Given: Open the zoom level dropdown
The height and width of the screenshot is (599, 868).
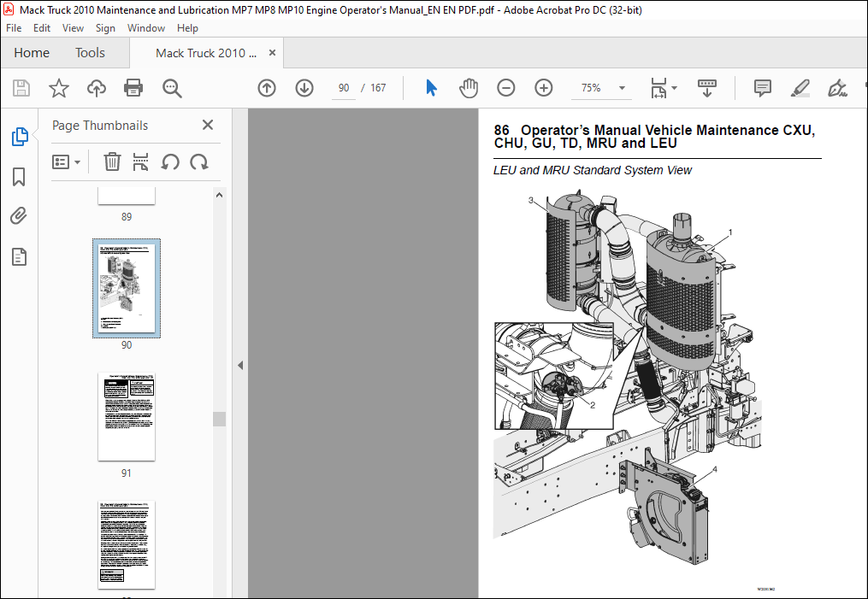Looking at the screenshot, I should (623, 88).
